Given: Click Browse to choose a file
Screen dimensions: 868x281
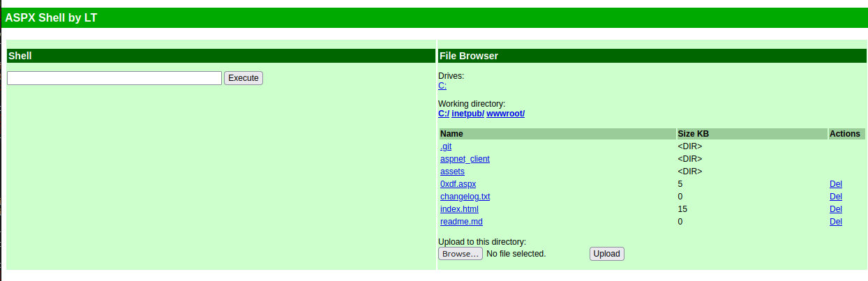Looking at the screenshot, I should pyautogui.click(x=461, y=254).
